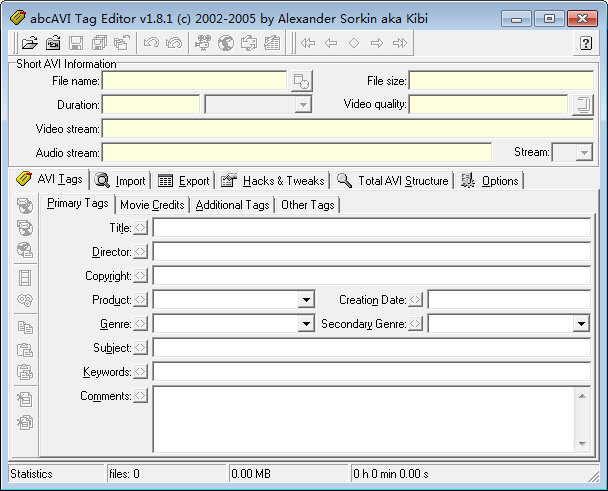
Task: Click the double undo-all arrow icon
Action: click(x=174, y=43)
